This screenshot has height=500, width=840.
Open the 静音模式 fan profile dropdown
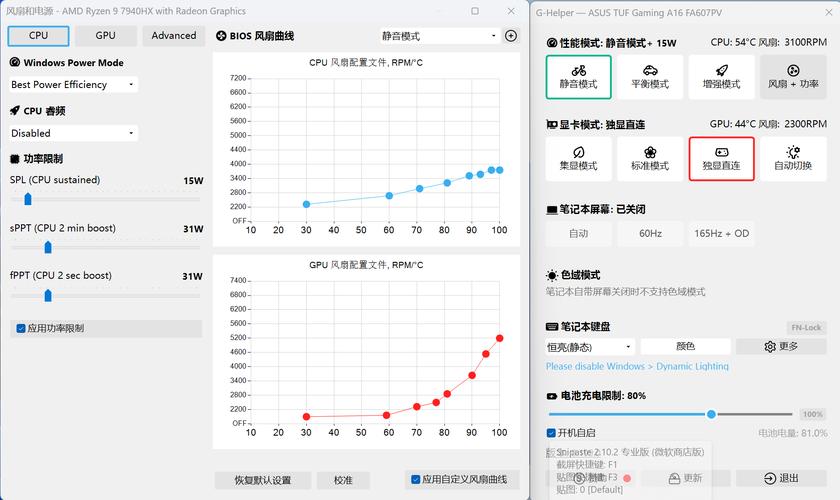[x=438, y=36]
